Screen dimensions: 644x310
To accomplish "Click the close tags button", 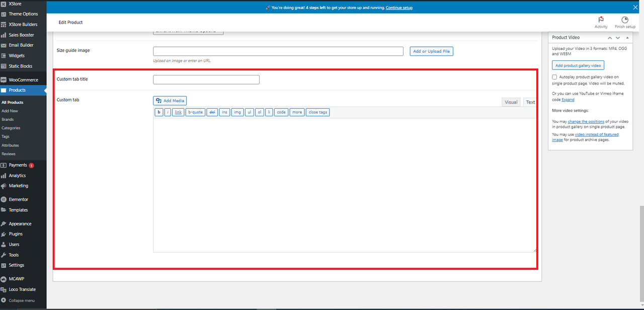I will point(317,112).
